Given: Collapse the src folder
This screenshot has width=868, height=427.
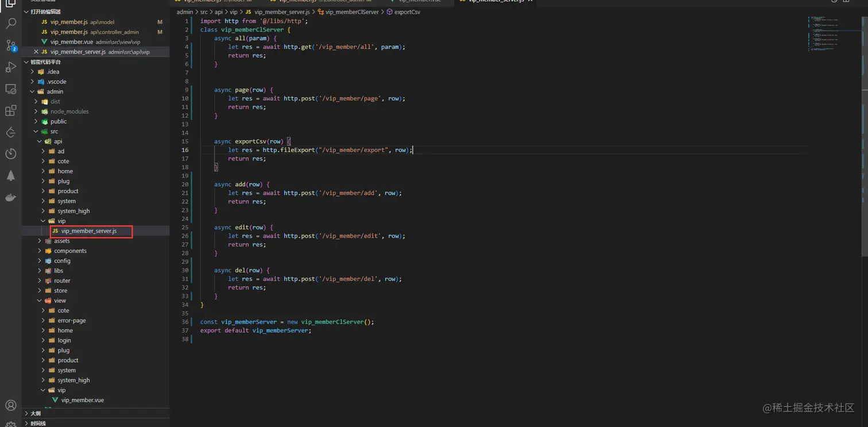Looking at the screenshot, I should click(36, 132).
